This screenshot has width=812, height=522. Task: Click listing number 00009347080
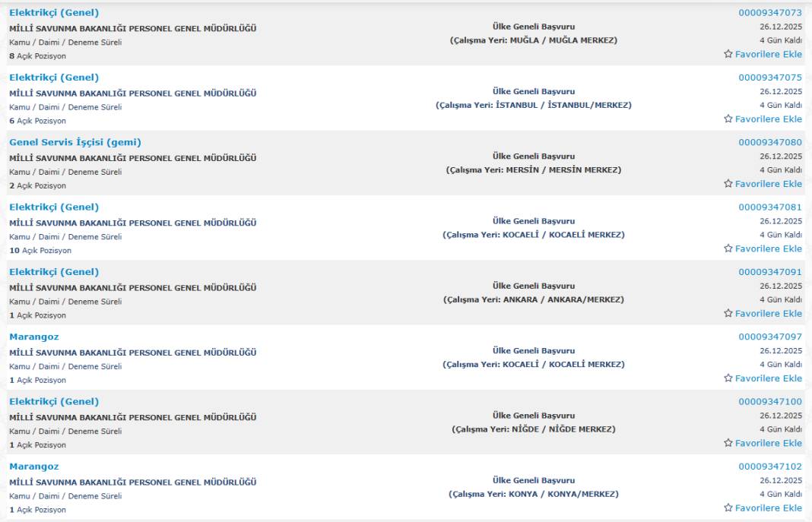point(769,142)
